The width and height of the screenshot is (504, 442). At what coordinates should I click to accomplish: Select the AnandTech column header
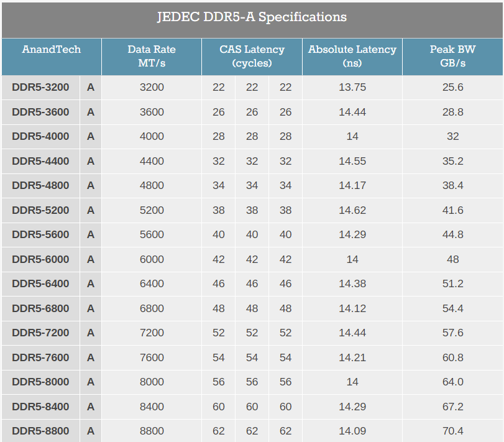click(x=52, y=57)
